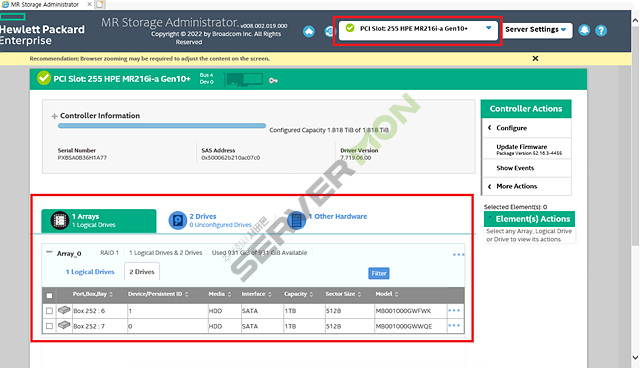
Task: Check the Box 252 : 6 row checkbox
Action: [49, 311]
